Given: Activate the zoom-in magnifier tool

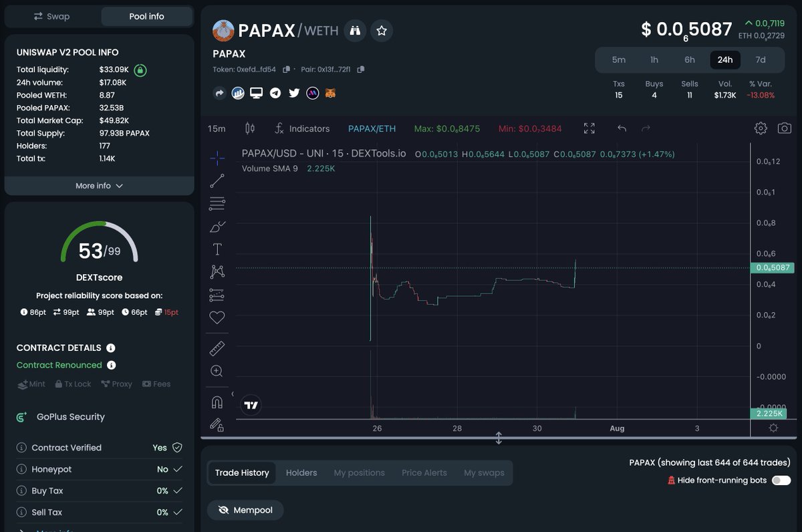Looking at the screenshot, I should [x=217, y=371].
